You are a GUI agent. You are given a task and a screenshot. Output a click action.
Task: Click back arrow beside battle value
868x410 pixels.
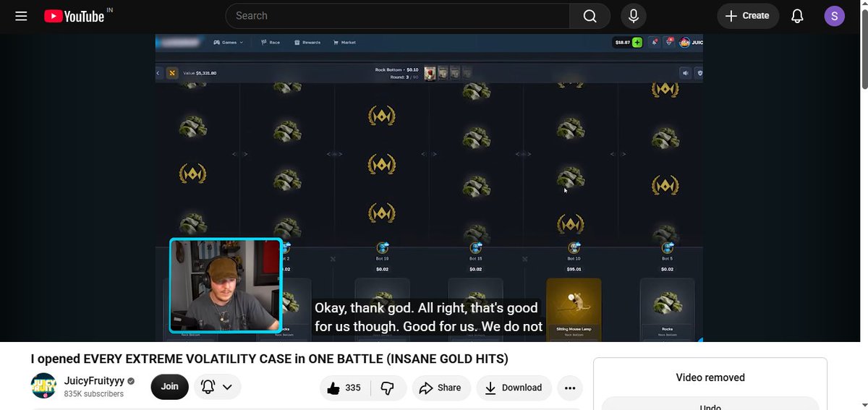tap(158, 73)
